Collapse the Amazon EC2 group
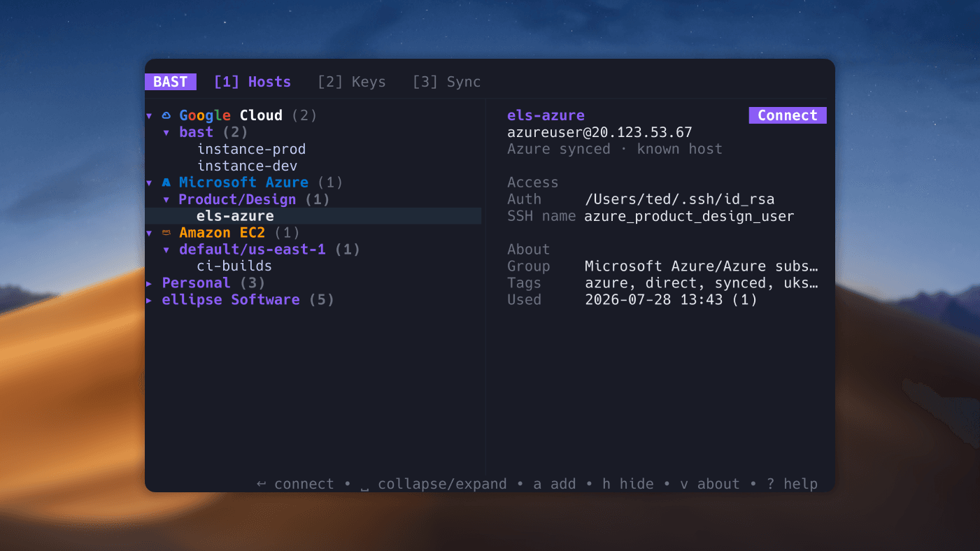 [149, 233]
